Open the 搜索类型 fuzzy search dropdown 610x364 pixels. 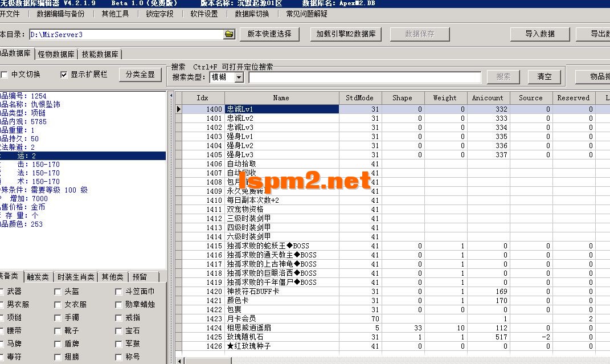tap(239, 76)
